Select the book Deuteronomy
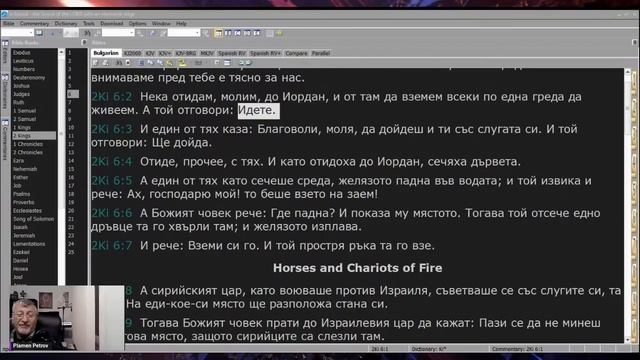Screen dimensions: 640x360 (29, 78)
